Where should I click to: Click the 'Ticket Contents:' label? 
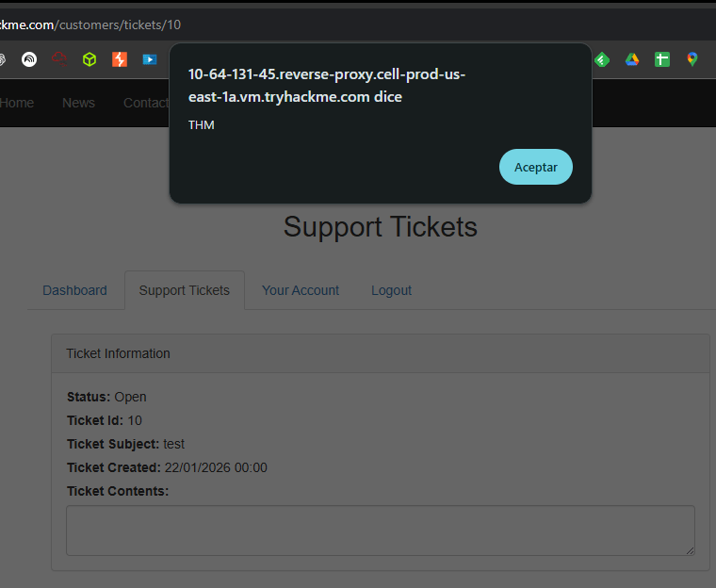tap(118, 491)
